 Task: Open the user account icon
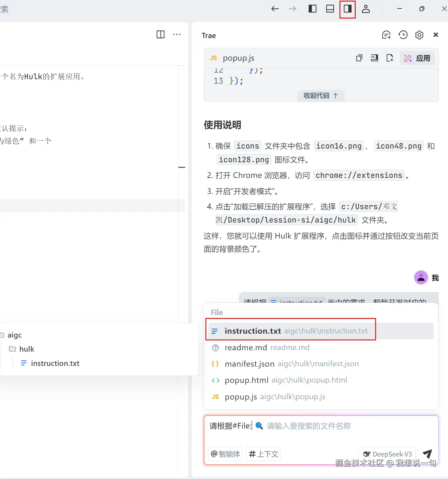coord(366,9)
